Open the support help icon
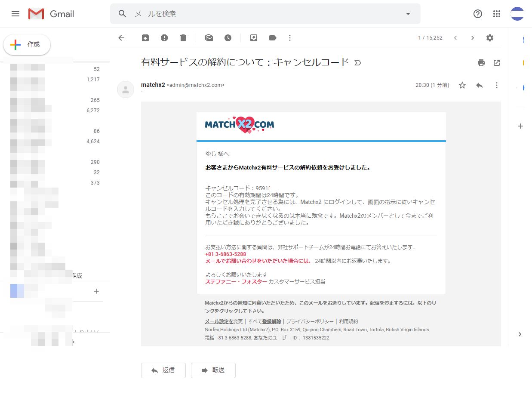Screen dimensions: 532x410 click(478, 14)
